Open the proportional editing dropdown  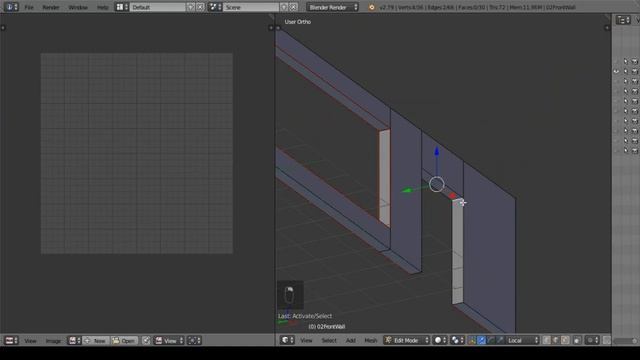[592, 340]
